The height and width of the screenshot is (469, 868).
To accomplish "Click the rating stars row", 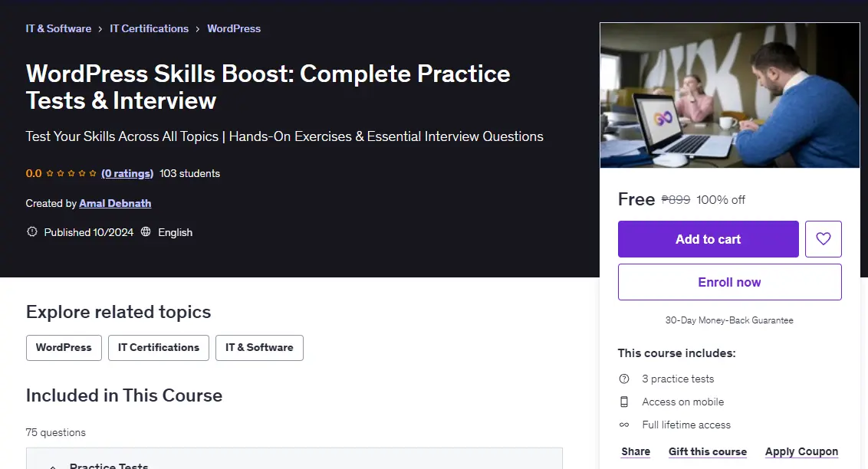I will (x=71, y=173).
